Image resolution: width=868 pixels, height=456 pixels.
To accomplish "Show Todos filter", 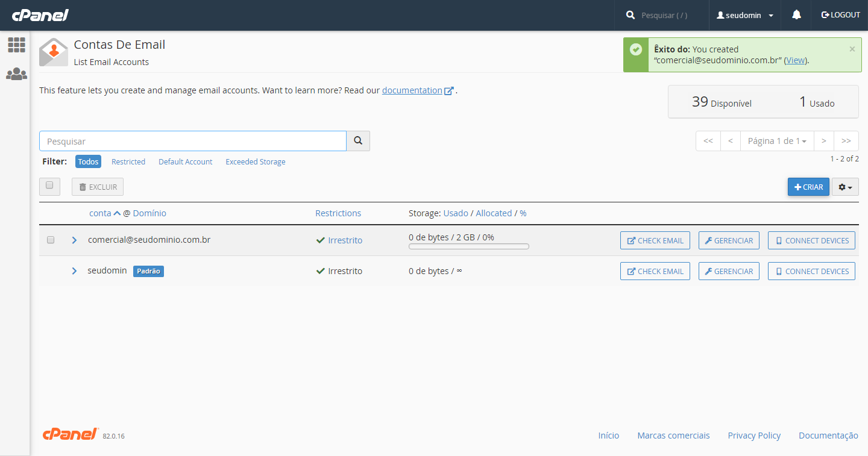I will (88, 161).
